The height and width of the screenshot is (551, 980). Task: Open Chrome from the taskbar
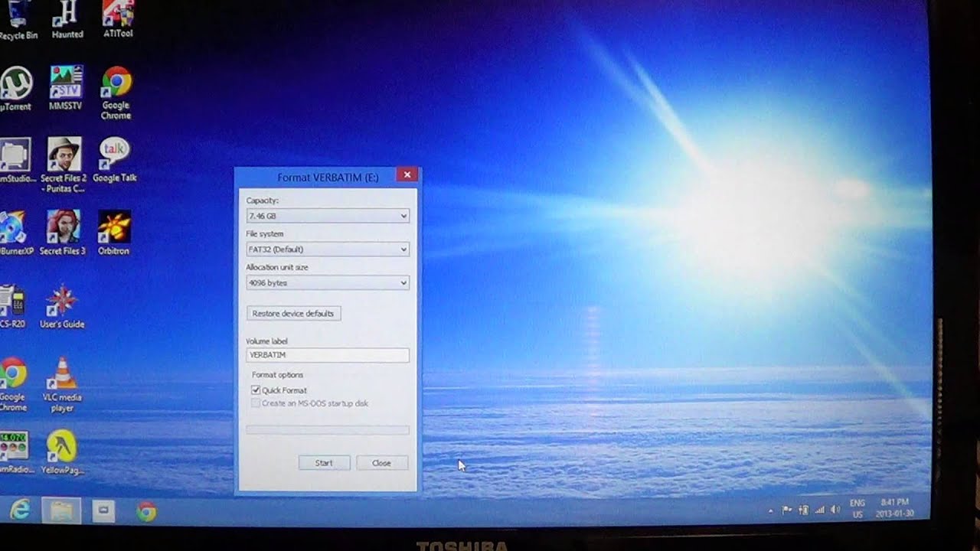coord(146,511)
